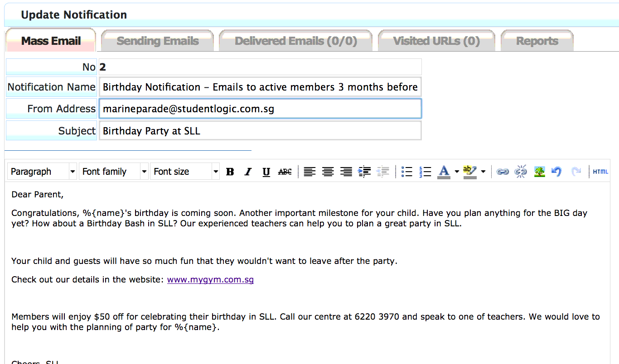Open the Font family dropdown
Screen dimensions: 619x364
pos(114,172)
